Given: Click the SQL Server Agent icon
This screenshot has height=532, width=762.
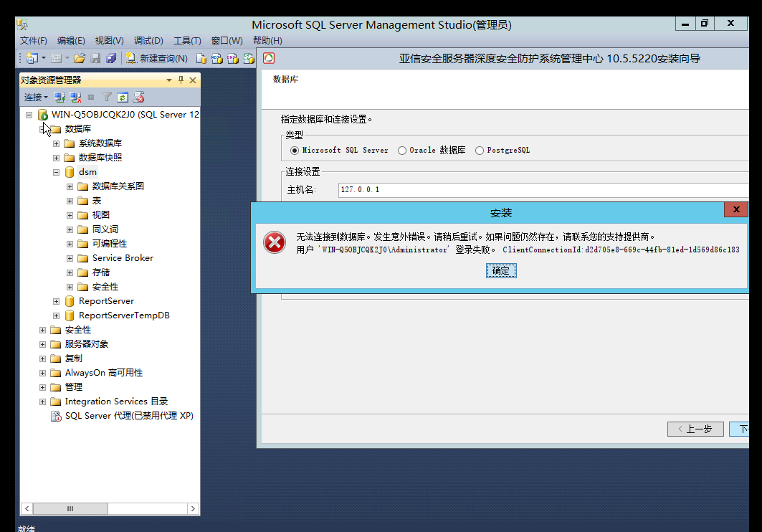Looking at the screenshot, I should pyautogui.click(x=56, y=416).
